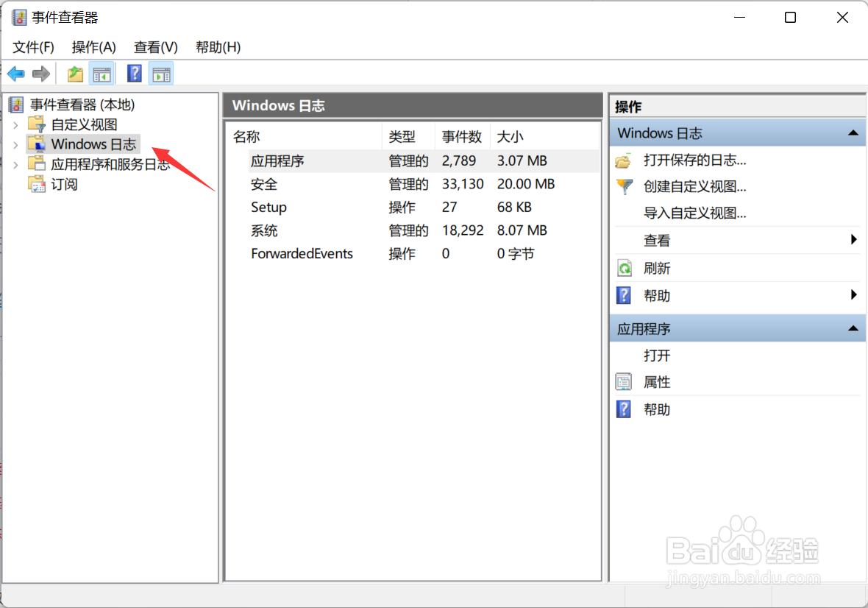Image resolution: width=868 pixels, height=608 pixels.
Task: Select 订阅 in the tree
Action: point(64,185)
